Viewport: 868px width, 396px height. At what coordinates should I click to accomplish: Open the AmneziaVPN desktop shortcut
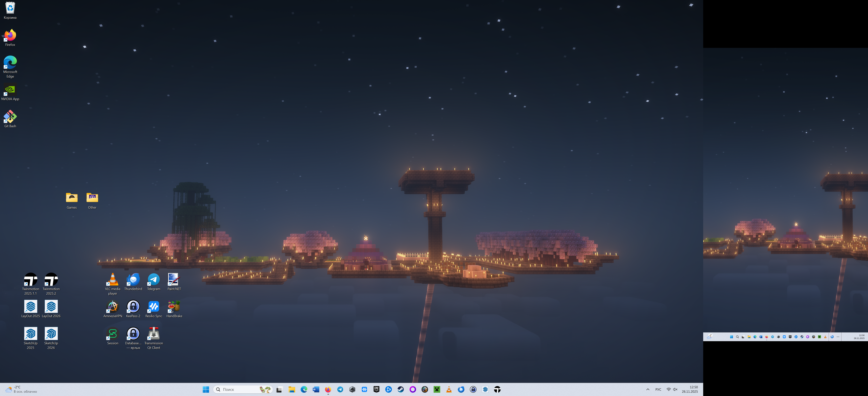click(x=113, y=307)
